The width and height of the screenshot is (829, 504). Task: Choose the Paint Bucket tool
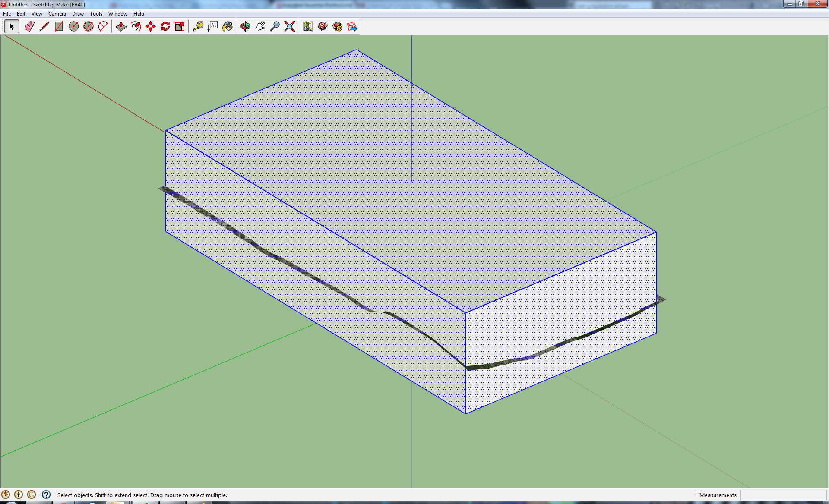coord(228,27)
